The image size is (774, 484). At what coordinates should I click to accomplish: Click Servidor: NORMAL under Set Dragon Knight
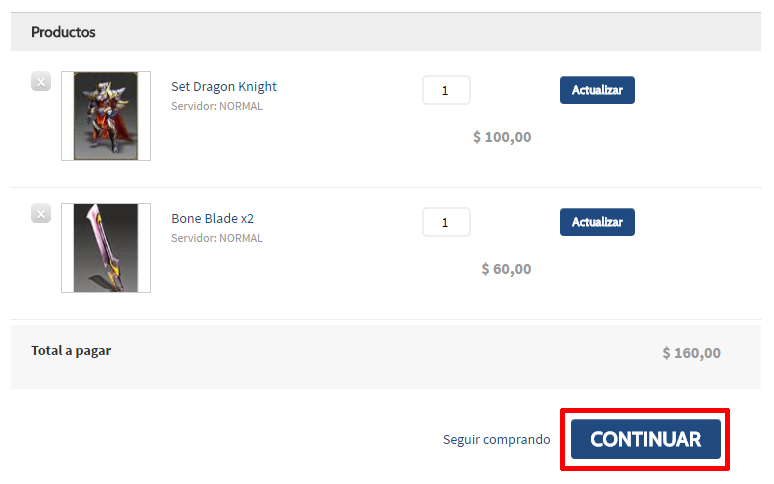pos(217,106)
